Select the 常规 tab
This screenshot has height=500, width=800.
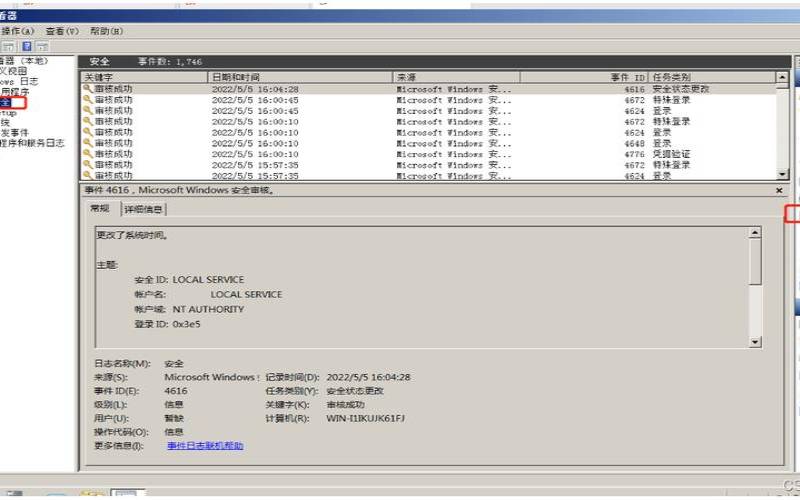(x=100, y=209)
